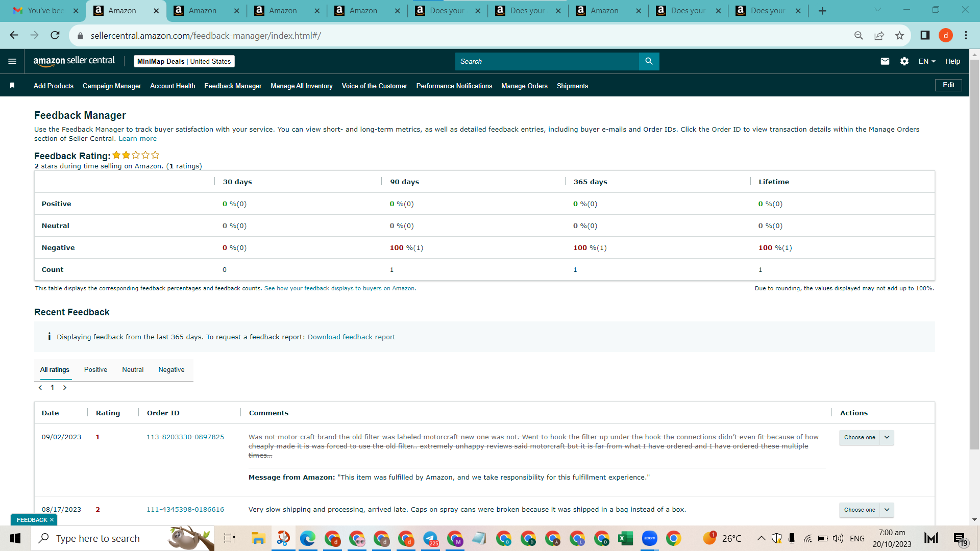Select the Neutral ratings tab
The image size is (980, 551).
[x=133, y=370]
